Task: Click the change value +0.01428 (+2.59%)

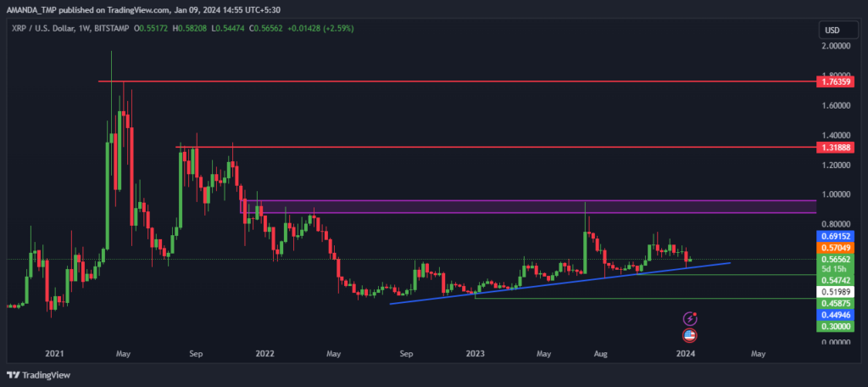Action: [x=320, y=28]
